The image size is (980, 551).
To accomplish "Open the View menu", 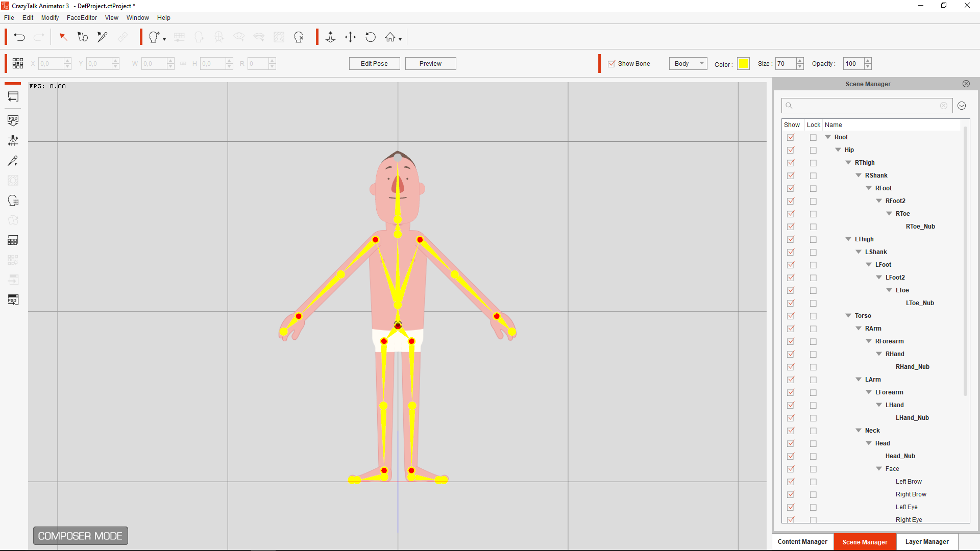I will [111, 17].
